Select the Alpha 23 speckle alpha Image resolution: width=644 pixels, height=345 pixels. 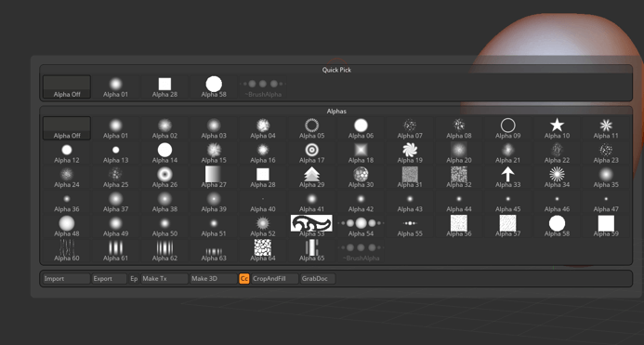pos(606,153)
